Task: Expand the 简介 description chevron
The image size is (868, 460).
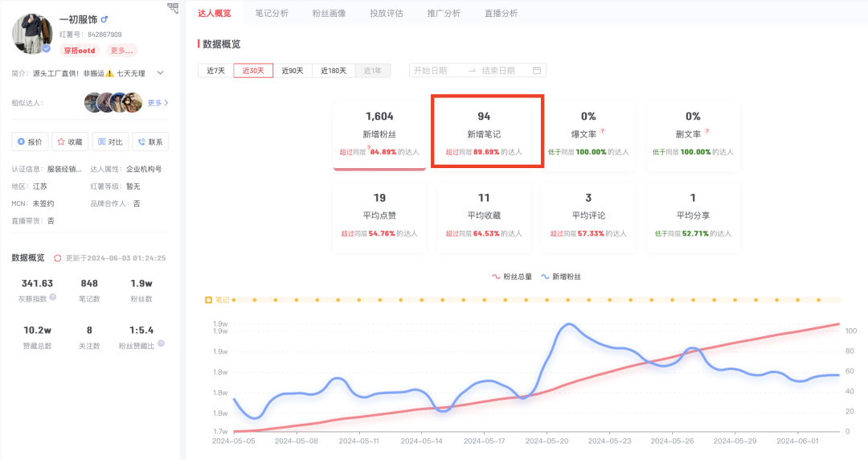Action: coord(160,73)
